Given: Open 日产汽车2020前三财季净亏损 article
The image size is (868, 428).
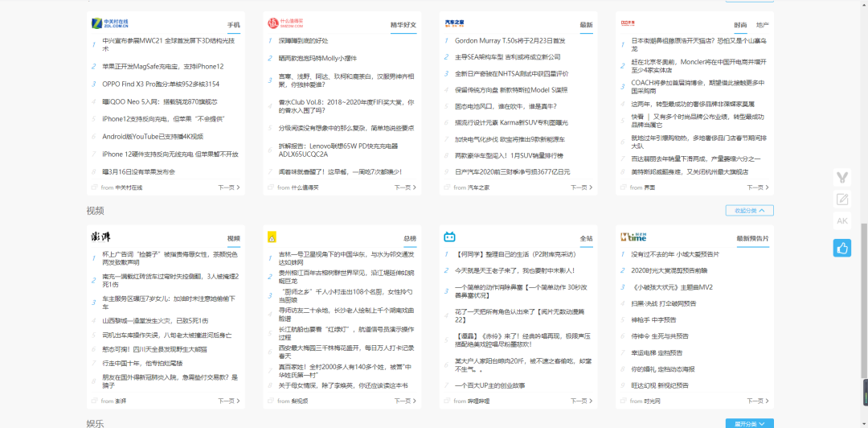Looking at the screenshot, I should pos(512,172).
